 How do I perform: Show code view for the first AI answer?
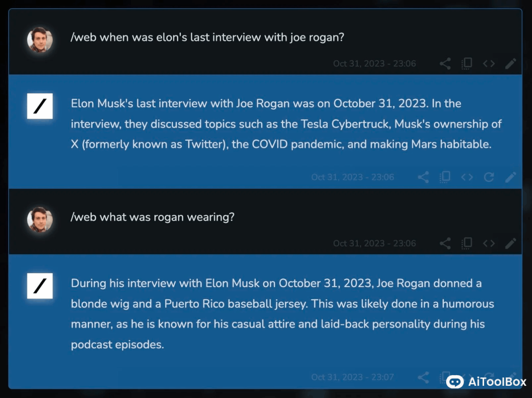467,177
